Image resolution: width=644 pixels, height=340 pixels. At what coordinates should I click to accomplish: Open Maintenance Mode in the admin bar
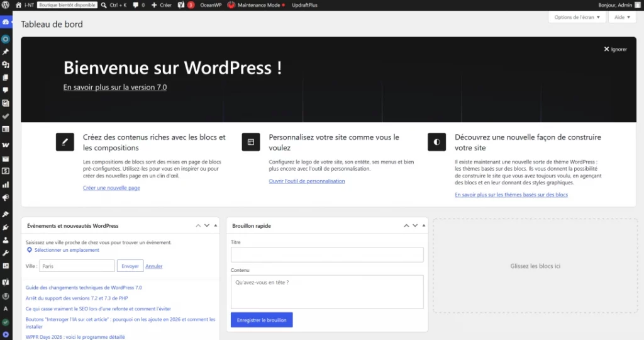[x=256, y=5]
